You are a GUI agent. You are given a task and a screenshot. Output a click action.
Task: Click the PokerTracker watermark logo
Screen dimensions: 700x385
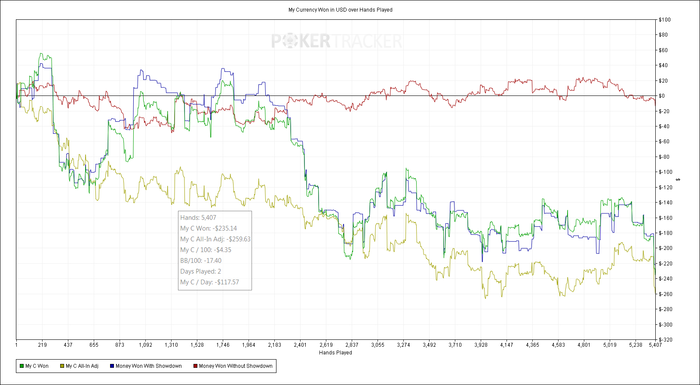337,42
